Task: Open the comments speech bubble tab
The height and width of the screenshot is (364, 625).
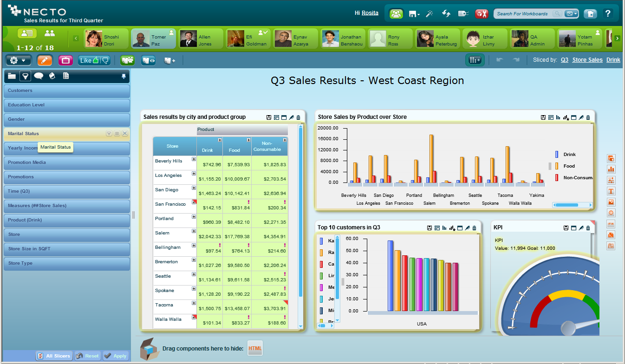Action: click(39, 76)
